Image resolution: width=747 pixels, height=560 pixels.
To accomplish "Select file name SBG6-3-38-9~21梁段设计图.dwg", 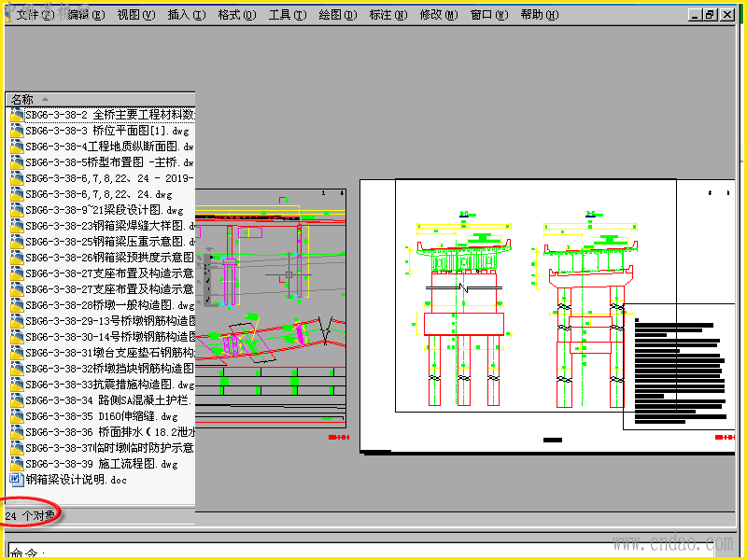I will point(105,210).
